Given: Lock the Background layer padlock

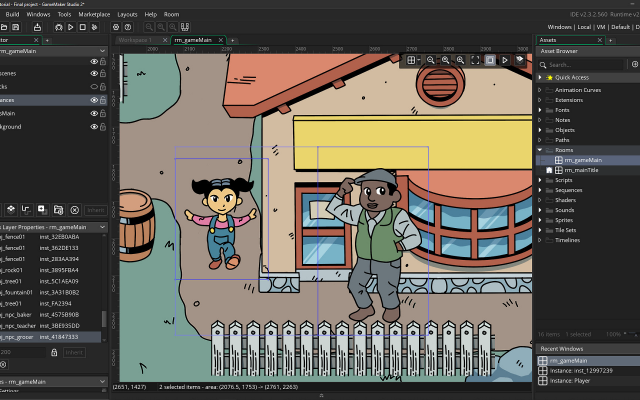Looking at the screenshot, I should [x=103, y=127].
